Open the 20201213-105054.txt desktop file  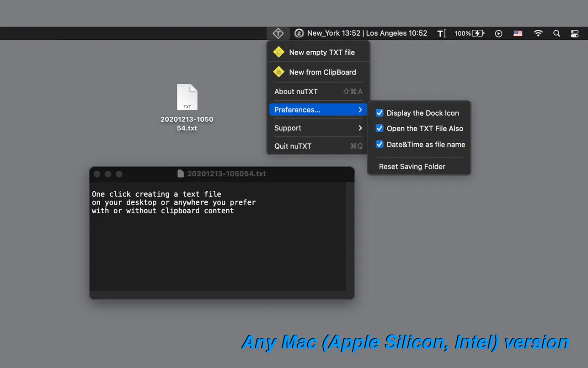tap(187, 97)
